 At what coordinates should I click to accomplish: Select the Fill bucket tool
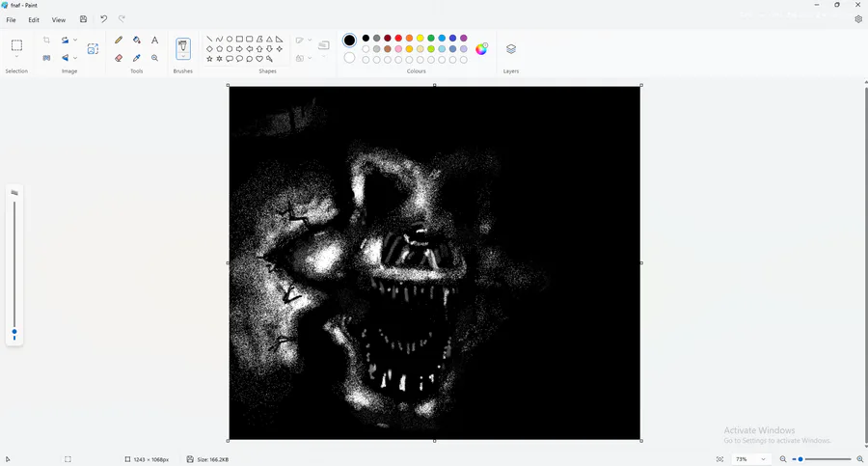pyautogui.click(x=137, y=40)
